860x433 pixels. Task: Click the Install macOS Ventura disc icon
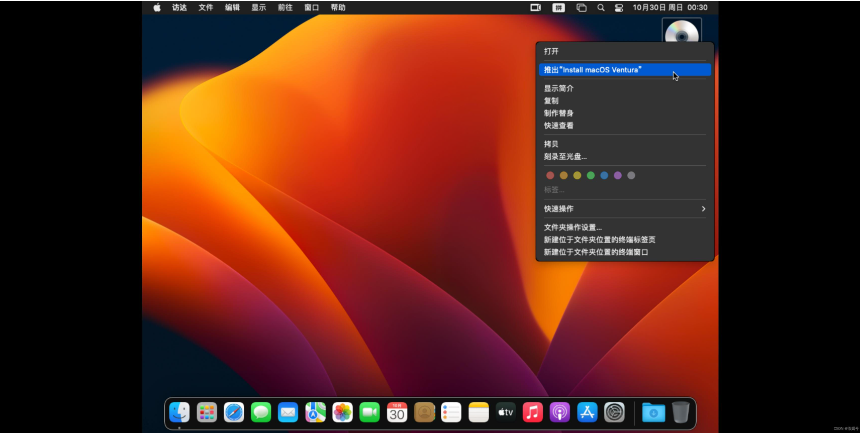682,32
